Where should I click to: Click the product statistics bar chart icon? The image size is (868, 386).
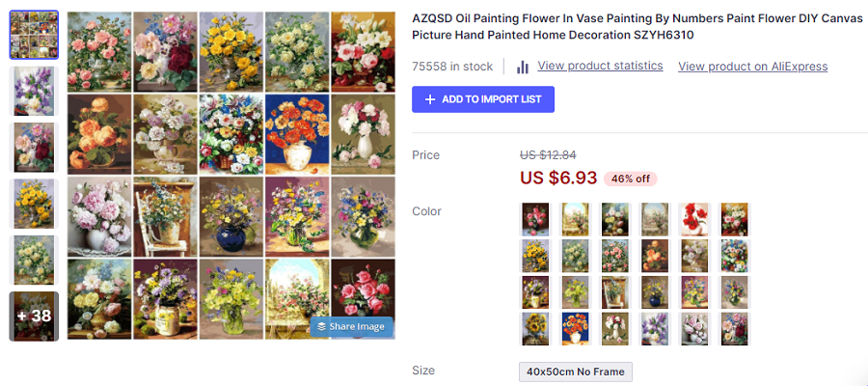coord(523,67)
